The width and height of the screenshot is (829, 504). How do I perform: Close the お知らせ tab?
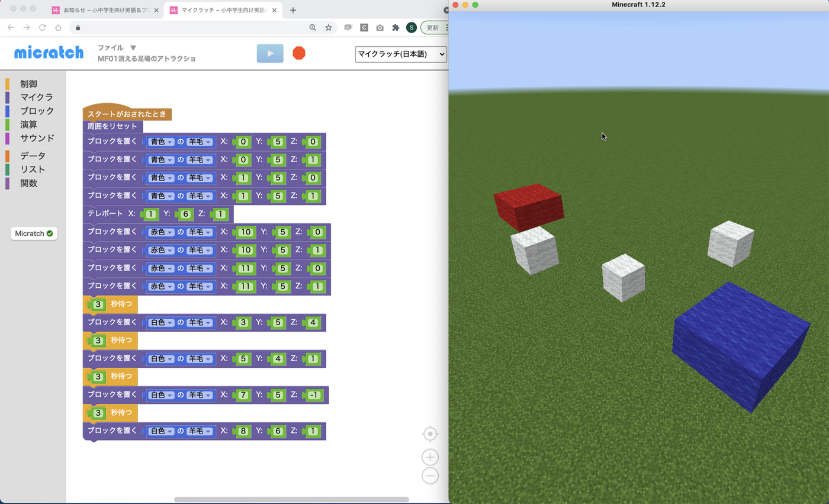(x=156, y=10)
